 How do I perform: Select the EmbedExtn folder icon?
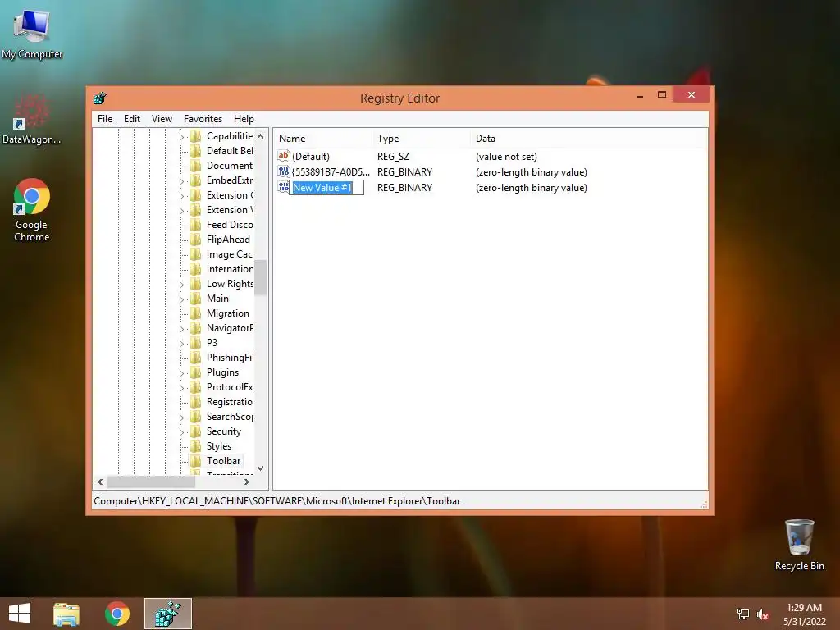pos(196,180)
